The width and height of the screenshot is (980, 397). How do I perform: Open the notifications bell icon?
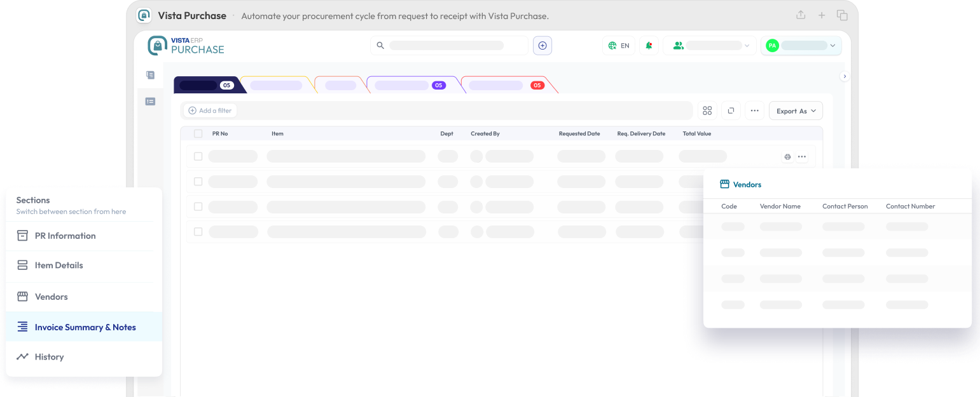pyautogui.click(x=649, y=46)
